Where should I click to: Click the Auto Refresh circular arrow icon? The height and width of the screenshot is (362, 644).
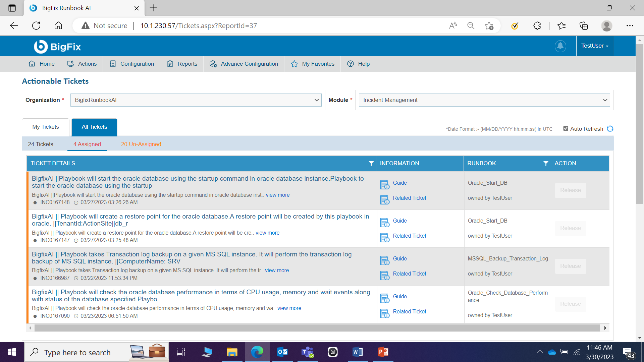[610, 129]
